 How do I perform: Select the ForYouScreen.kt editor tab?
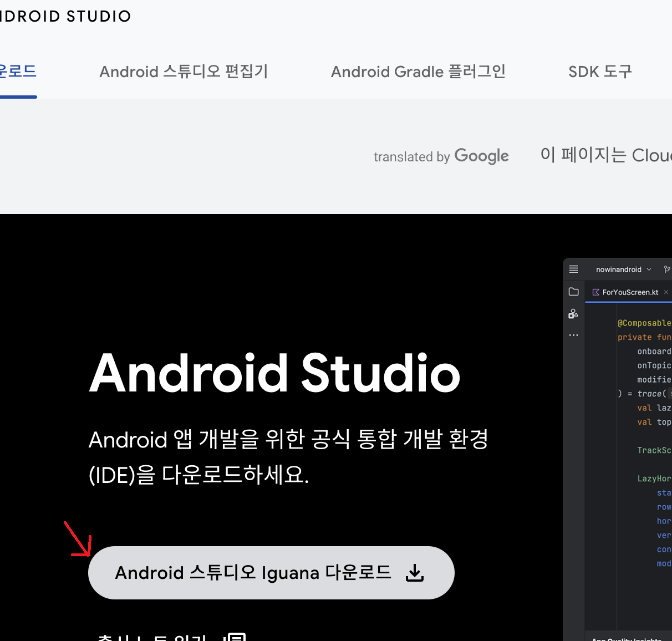[x=630, y=292]
